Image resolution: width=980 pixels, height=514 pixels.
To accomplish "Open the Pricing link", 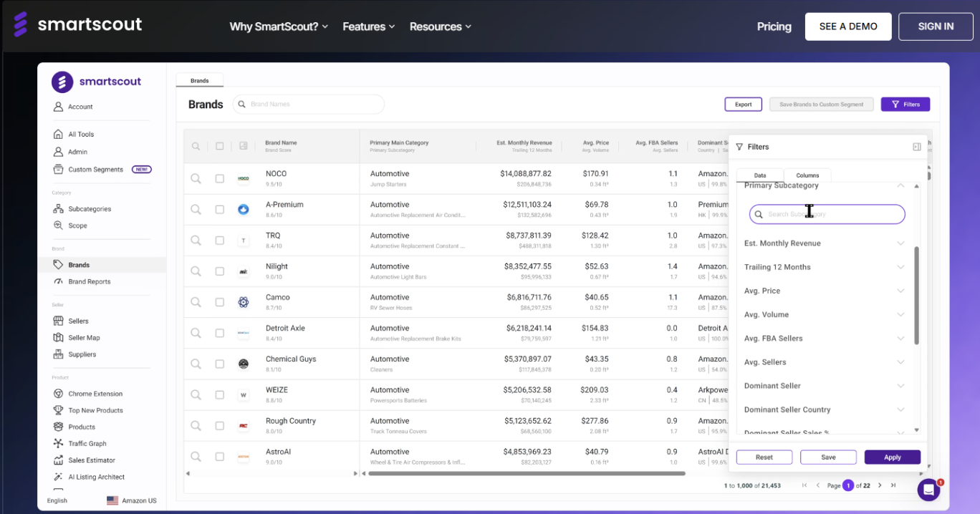I will click(x=774, y=26).
